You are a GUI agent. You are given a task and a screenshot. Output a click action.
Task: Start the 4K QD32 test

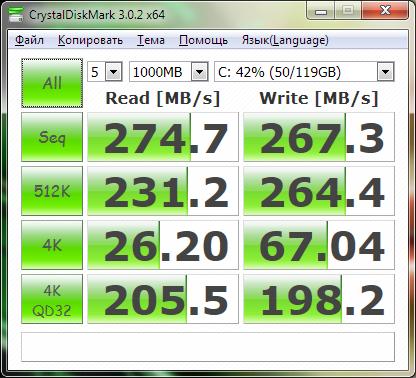52,299
